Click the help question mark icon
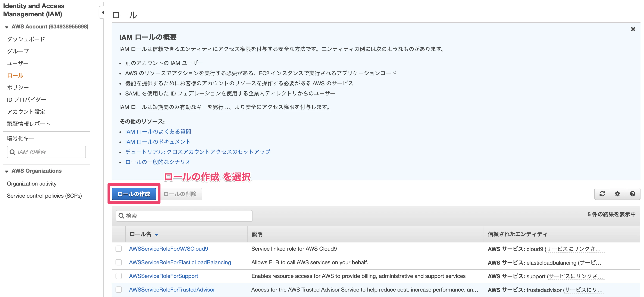 coord(632,194)
